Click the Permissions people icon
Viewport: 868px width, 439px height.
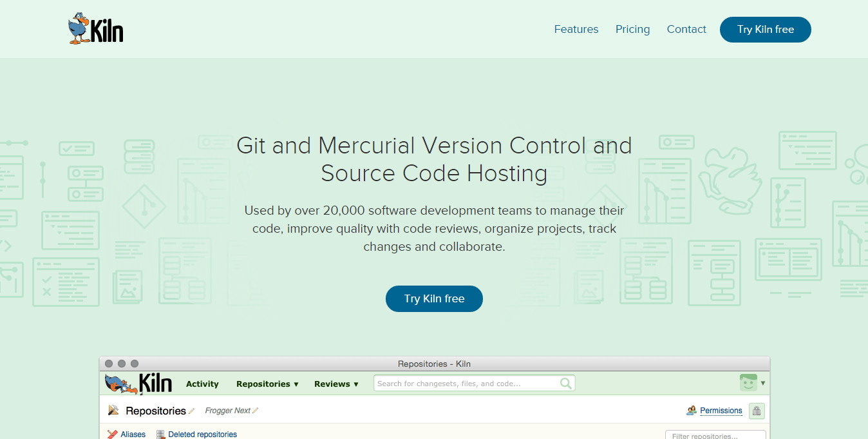[x=692, y=411]
